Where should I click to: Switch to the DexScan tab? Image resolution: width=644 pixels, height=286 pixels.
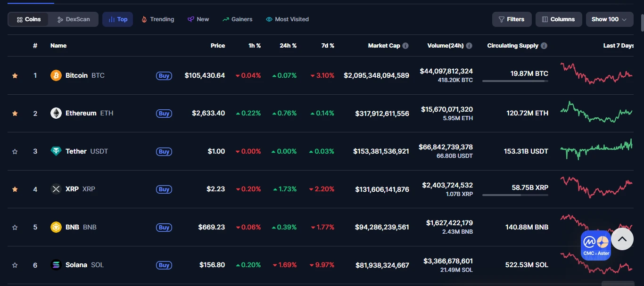pyautogui.click(x=74, y=19)
